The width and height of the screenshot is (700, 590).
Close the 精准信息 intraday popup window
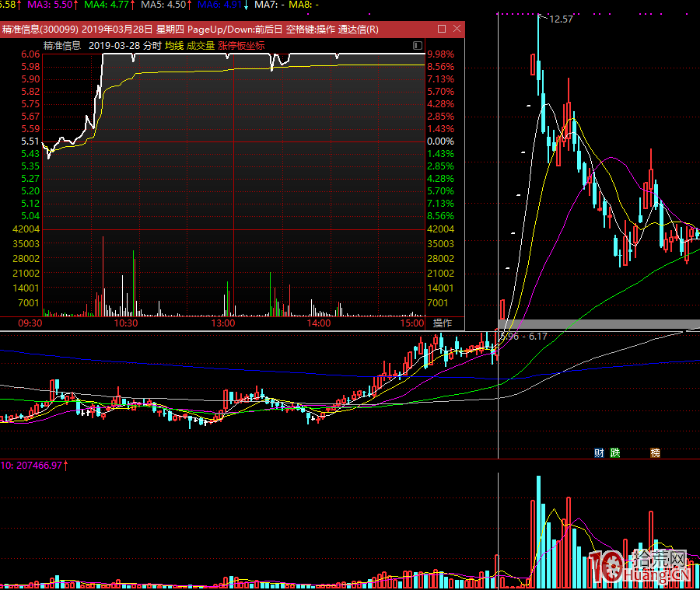tap(455, 30)
